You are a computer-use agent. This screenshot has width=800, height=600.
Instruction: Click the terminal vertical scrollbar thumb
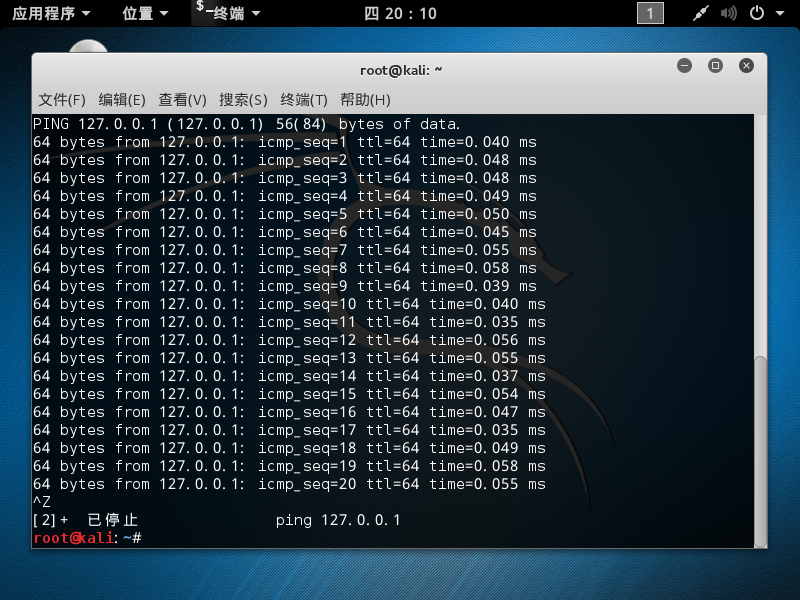(x=760, y=452)
